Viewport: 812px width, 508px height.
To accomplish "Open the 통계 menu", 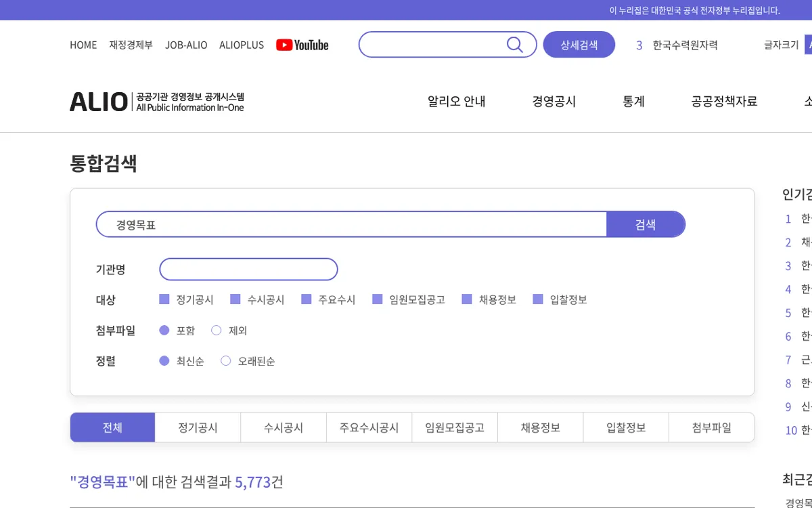I will 633,102.
